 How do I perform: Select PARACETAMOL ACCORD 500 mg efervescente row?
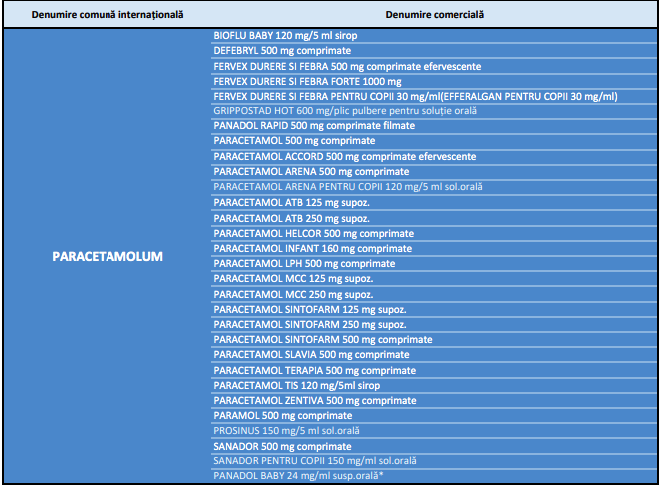click(x=434, y=156)
